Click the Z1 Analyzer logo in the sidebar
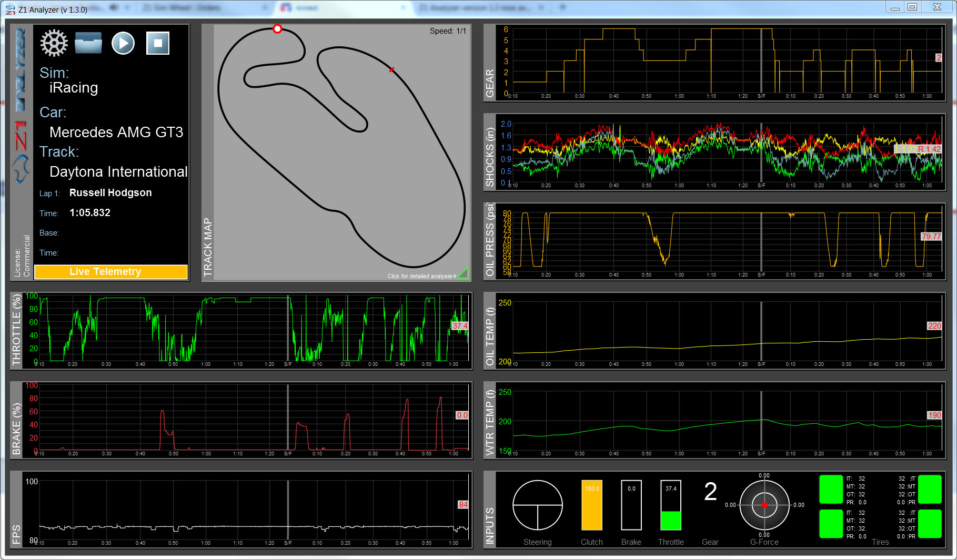Screen dimensions: 957x560 point(21,105)
